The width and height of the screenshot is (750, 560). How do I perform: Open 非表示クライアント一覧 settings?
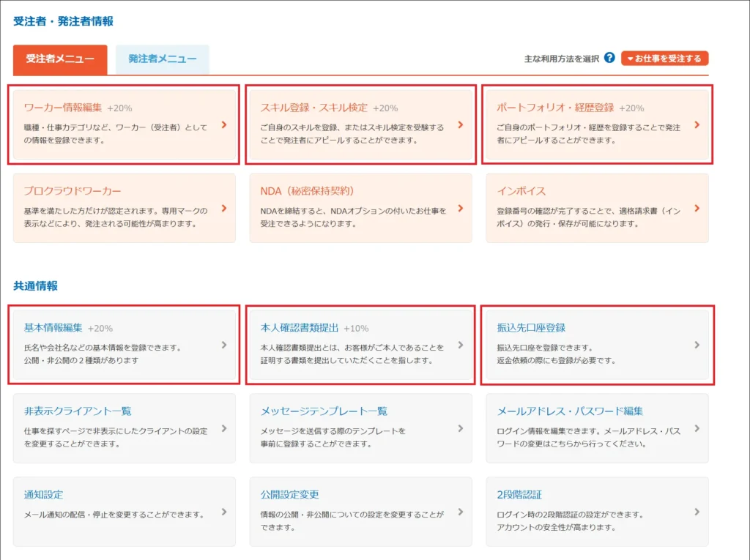point(78,411)
